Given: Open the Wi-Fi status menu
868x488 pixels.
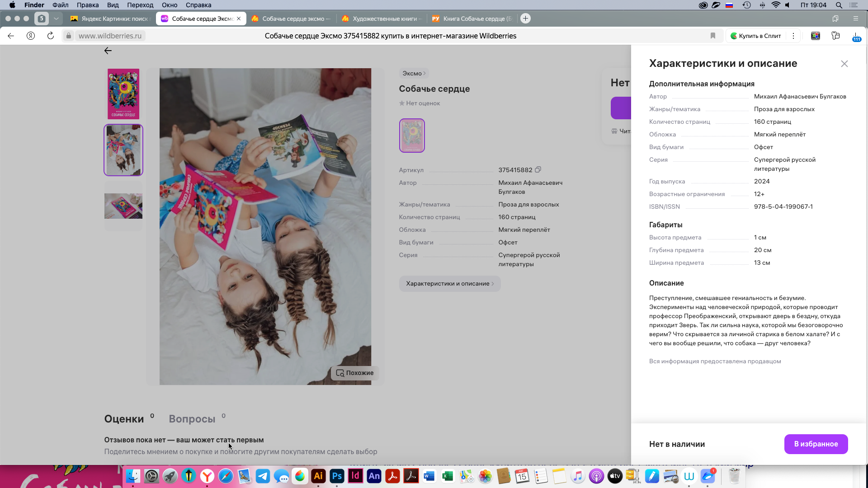Looking at the screenshot, I should pos(776,5).
